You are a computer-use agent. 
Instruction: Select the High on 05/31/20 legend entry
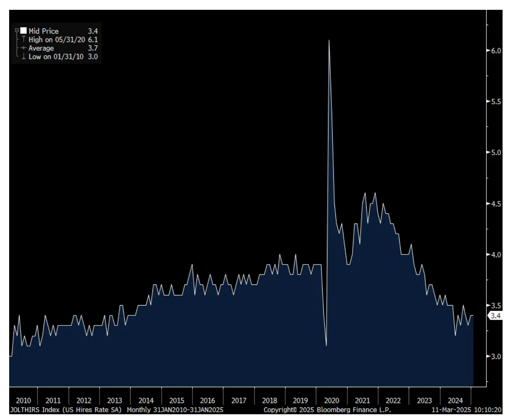[x=57, y=40]
